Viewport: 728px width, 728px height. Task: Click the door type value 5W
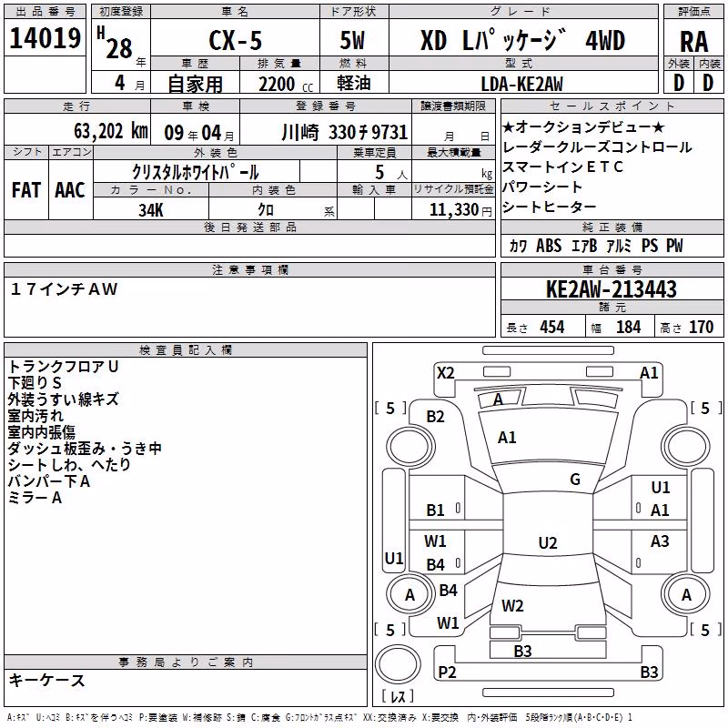click(352, 40)
